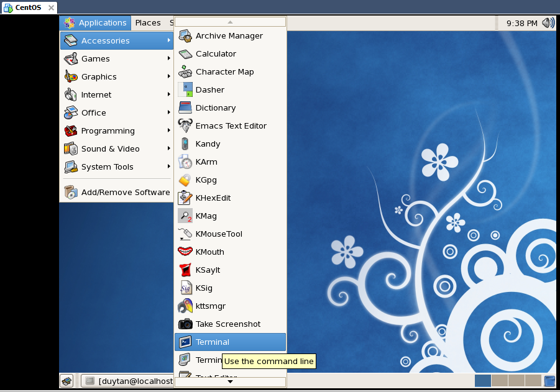
Task: Click the KMouth lips icon
Action: [185, 252]
